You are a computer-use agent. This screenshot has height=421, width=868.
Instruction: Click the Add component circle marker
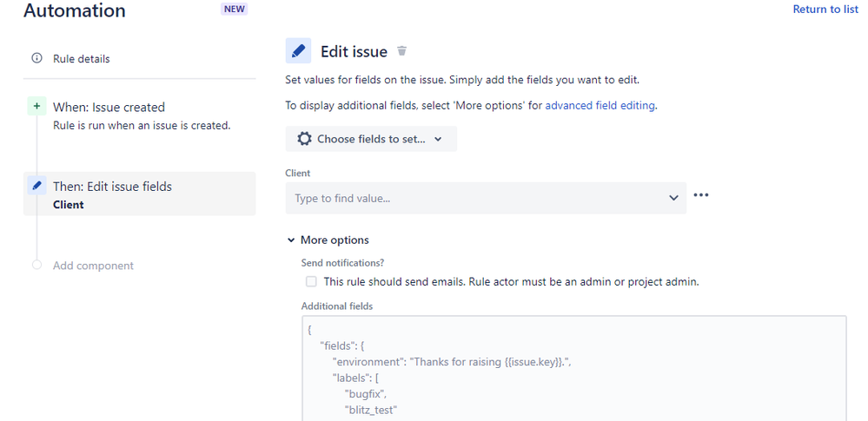pos(36,265)
